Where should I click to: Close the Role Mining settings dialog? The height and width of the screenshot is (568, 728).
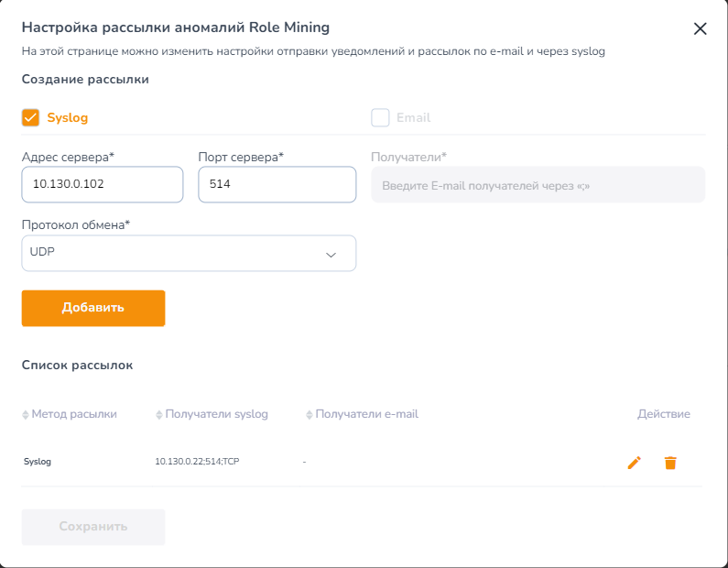(x=701, y=28)
